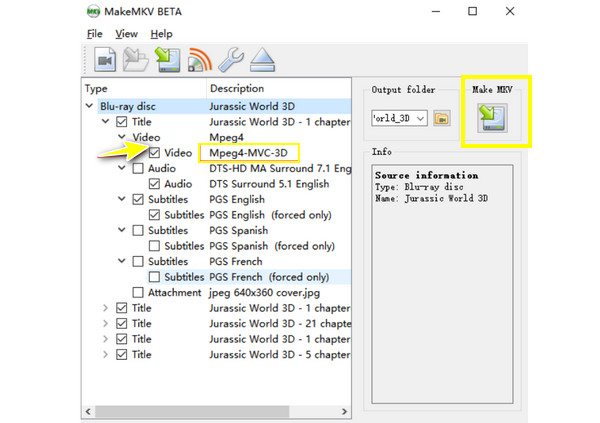
Task: Click the MakeMKV app logo in title bar
Action: click(x=93, y=11)
